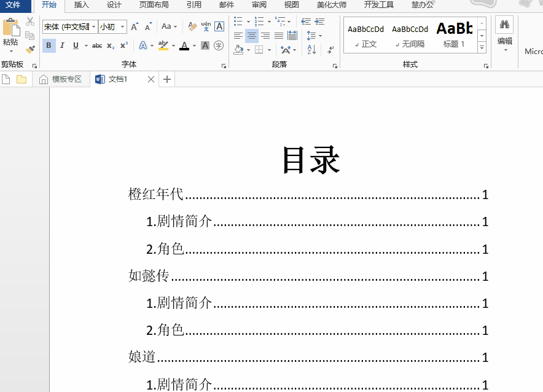Toggle Bold formatting

(49, 45)
